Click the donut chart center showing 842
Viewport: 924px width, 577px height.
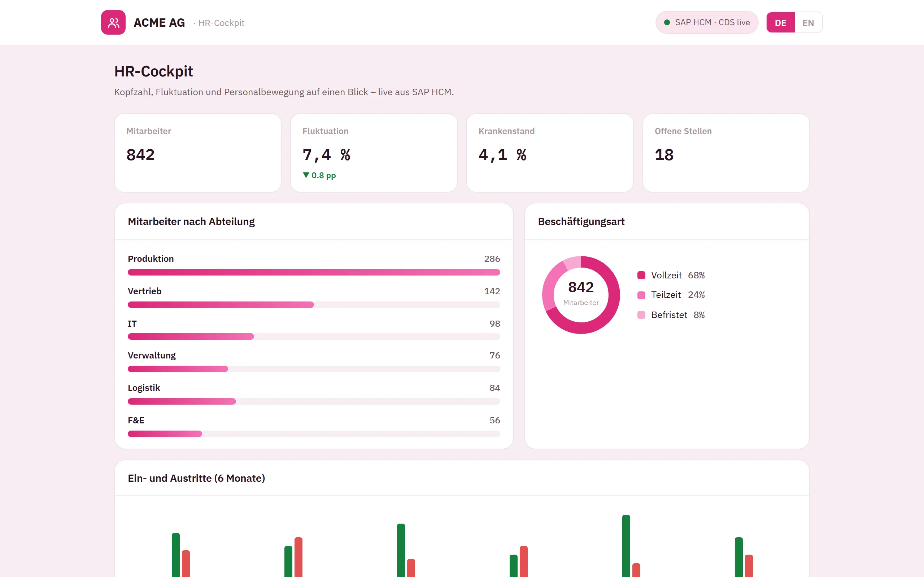(581, 293)
